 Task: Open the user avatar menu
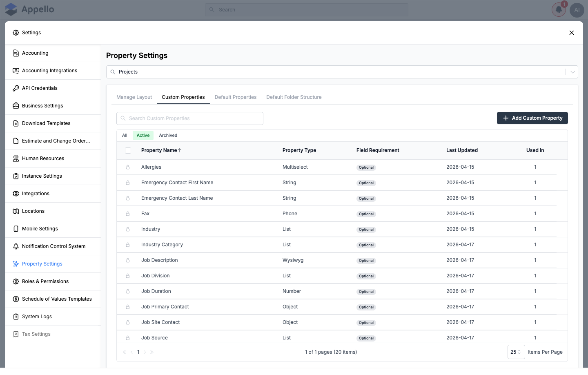[x=577, y=10]
